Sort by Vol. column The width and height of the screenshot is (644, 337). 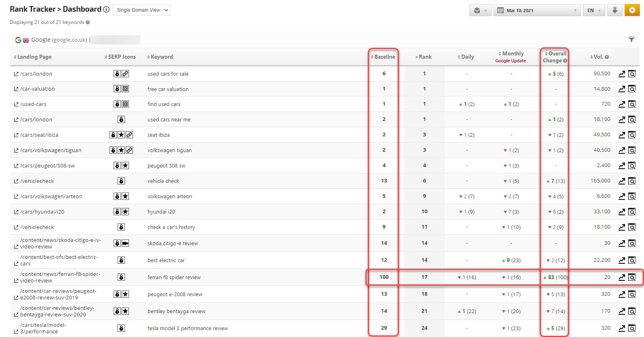pyautogui.click(x=596, y=57)
